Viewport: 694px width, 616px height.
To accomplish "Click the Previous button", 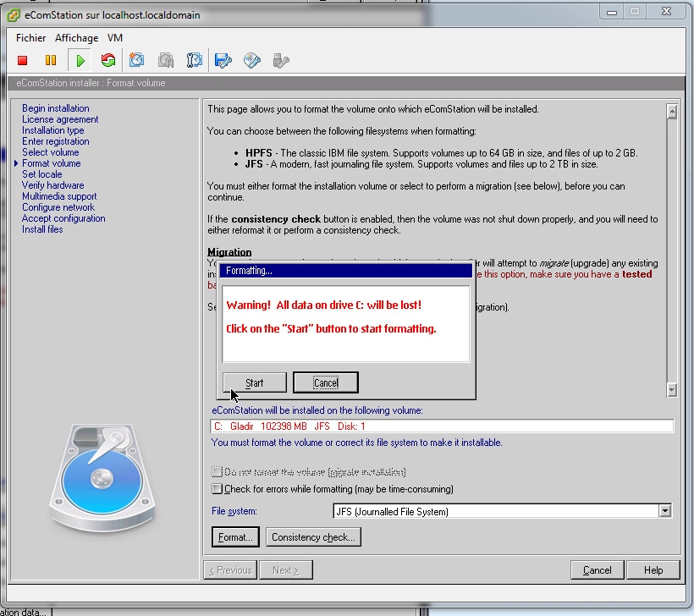I will (x=230, y=570).
